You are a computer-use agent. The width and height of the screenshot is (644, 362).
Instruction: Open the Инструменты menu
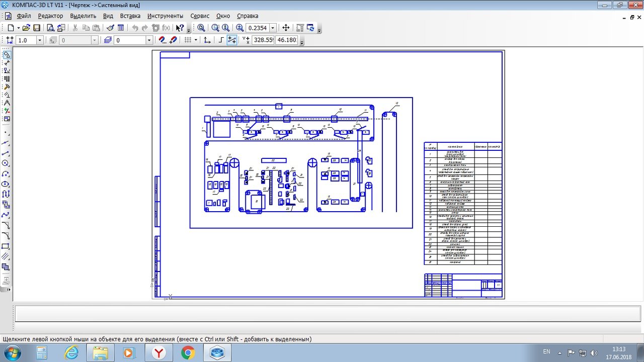pos(165,16)
